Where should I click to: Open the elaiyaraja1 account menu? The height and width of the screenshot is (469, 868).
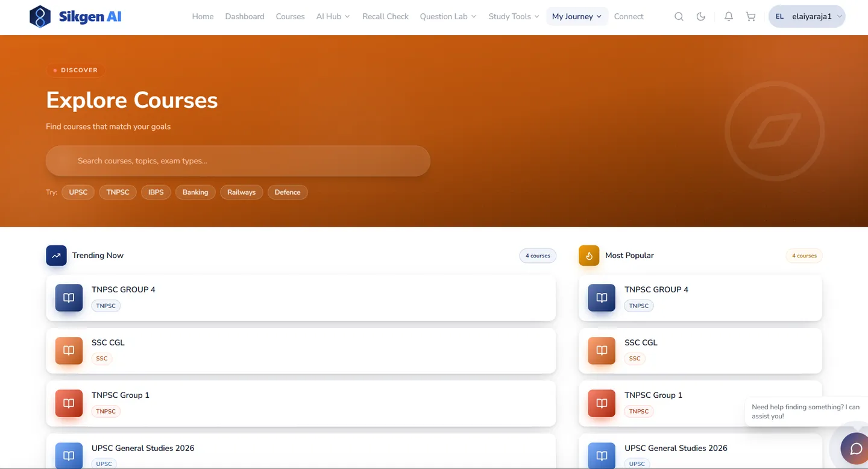807,17
